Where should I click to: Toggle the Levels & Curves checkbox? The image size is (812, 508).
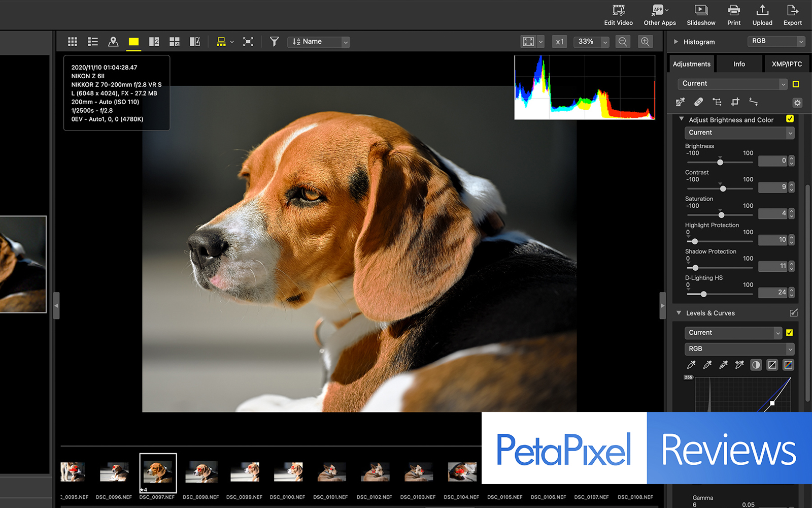[790, 333]
